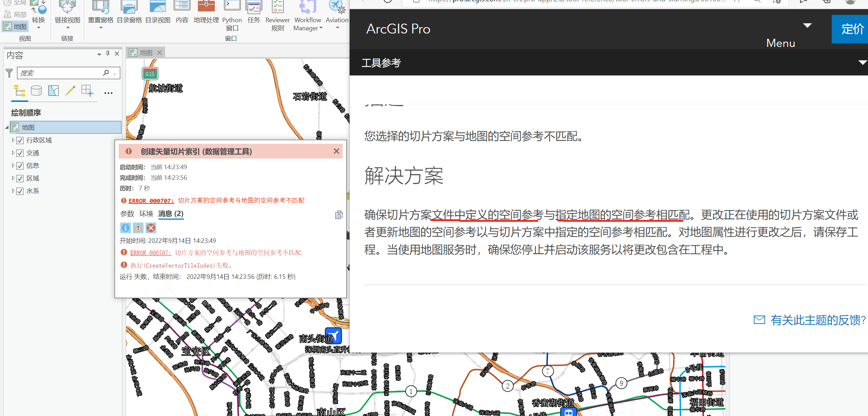Select List By Drawing Order icon
This screenshot has width=868, height=416.
(x=19, y=91)
